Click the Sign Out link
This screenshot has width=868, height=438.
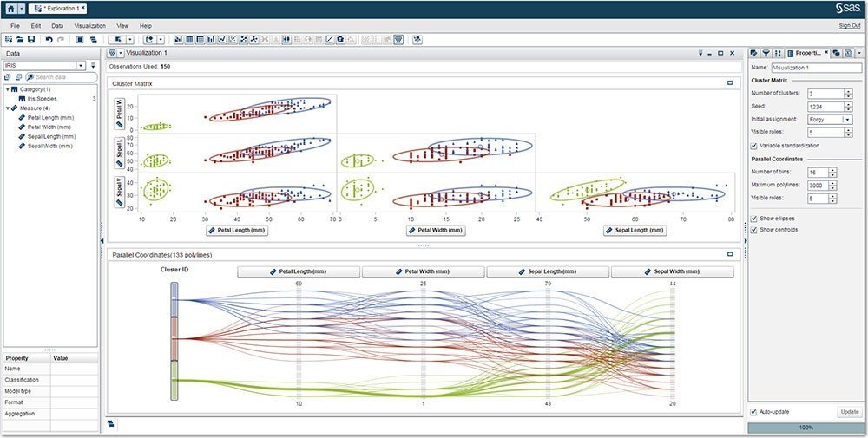pos(849,26)
